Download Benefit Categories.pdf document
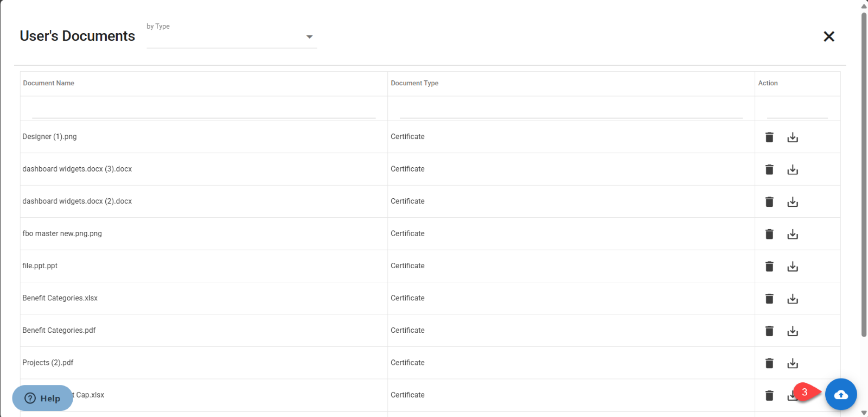The image size is (868, 417). [793, 331]
